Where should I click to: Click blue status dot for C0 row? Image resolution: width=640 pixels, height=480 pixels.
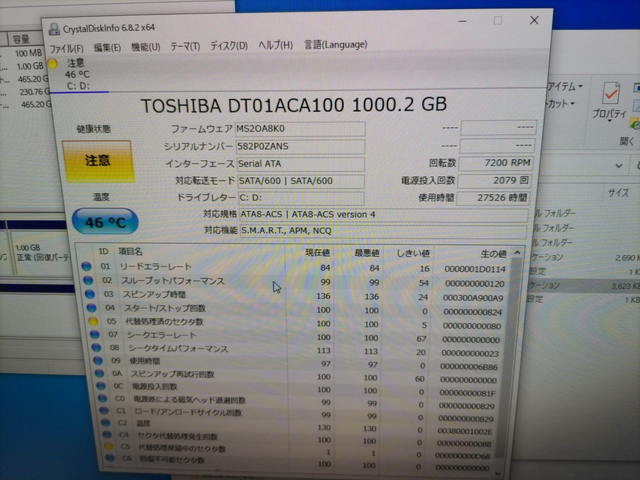102,398
